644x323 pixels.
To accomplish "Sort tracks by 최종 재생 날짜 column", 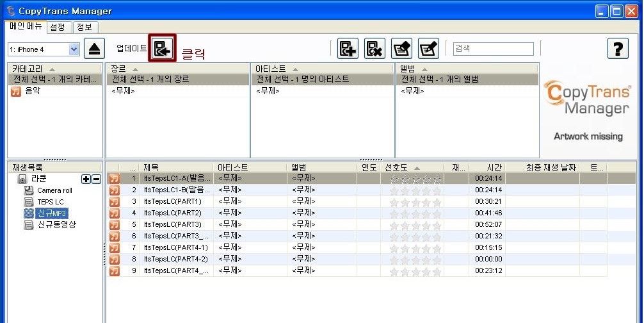I will click(542, 167).
